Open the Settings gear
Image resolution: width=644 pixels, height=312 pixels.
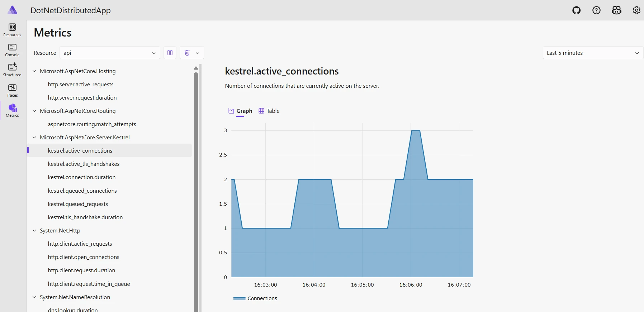pos(636,10)
